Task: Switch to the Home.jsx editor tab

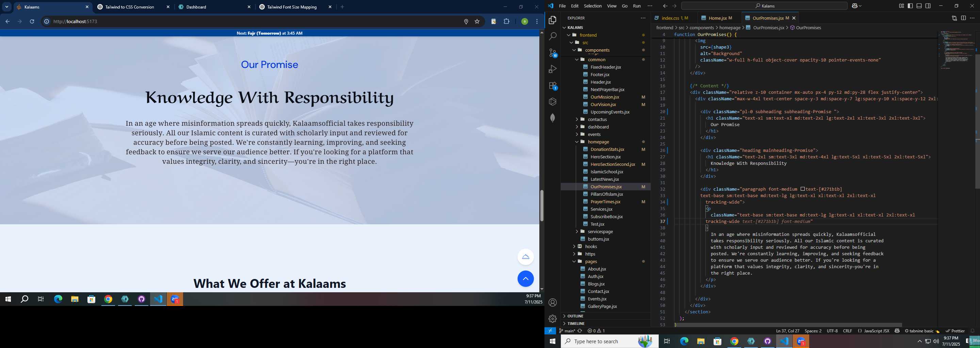Action: click(x=719, y=18)
